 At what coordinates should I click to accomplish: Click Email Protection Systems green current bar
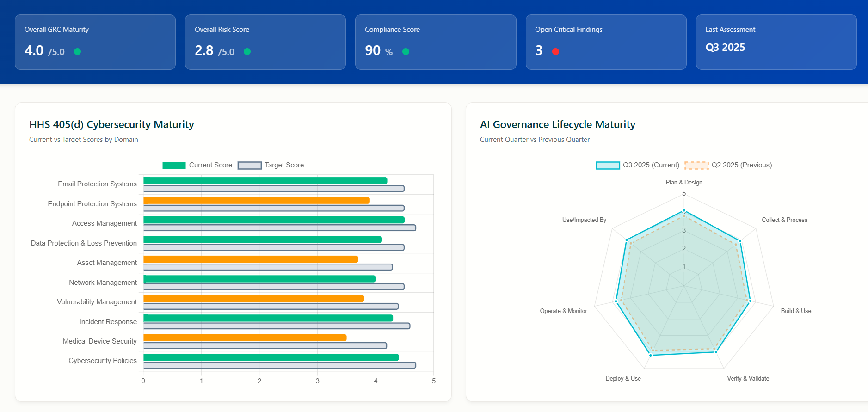pyautogui.click(x=265, y=181)
